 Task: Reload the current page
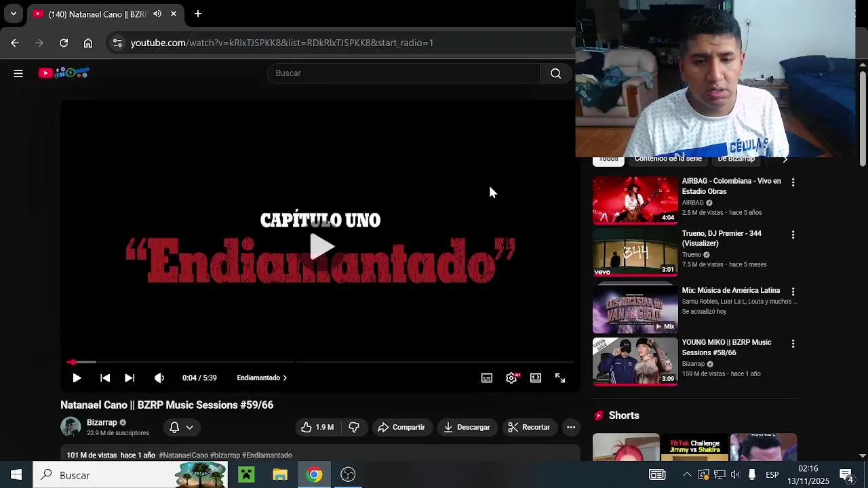pos(64,43)
